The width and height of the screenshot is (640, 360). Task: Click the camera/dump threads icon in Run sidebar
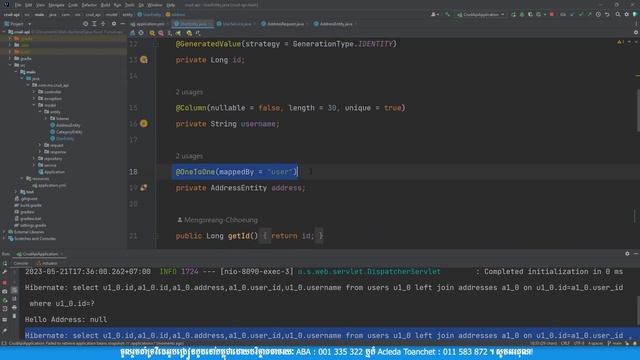[5, 291]
